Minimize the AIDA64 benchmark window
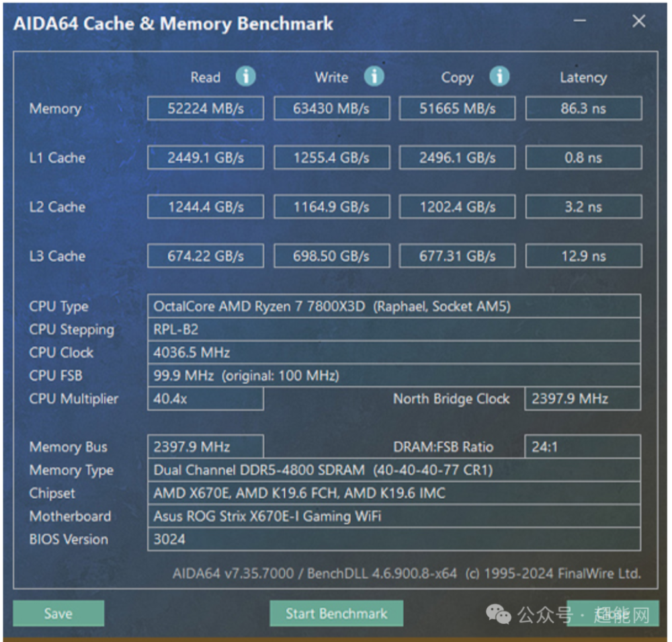 click(580, 21)
